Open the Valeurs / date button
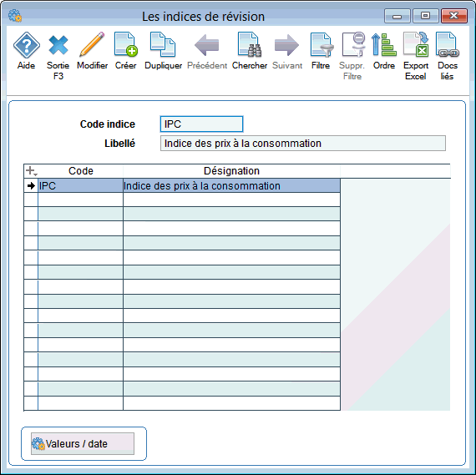 83,443
